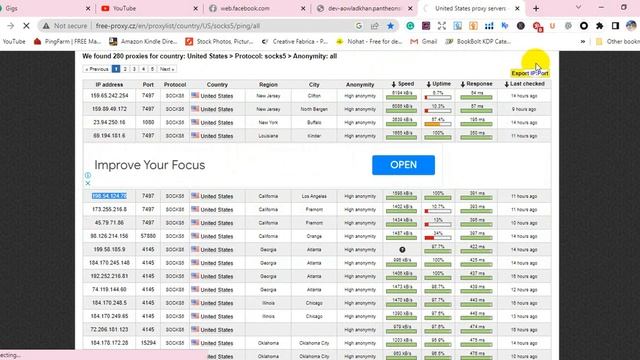Open a new browser tab

click(x=536, y=8)
